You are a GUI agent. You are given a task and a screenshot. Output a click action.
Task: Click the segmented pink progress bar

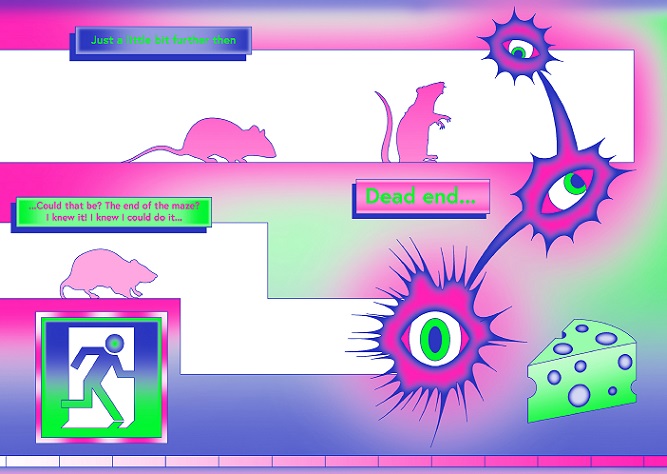pos(334,461)
